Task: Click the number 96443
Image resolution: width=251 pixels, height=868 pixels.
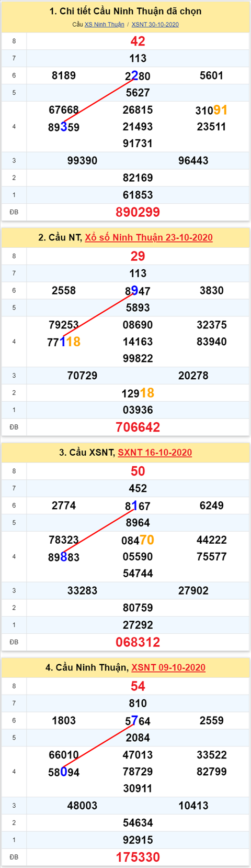Action: coord(193,161)
